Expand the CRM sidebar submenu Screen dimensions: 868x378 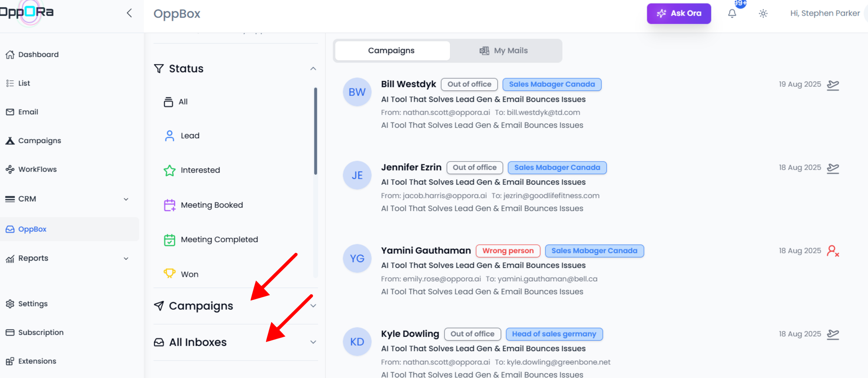126,199
